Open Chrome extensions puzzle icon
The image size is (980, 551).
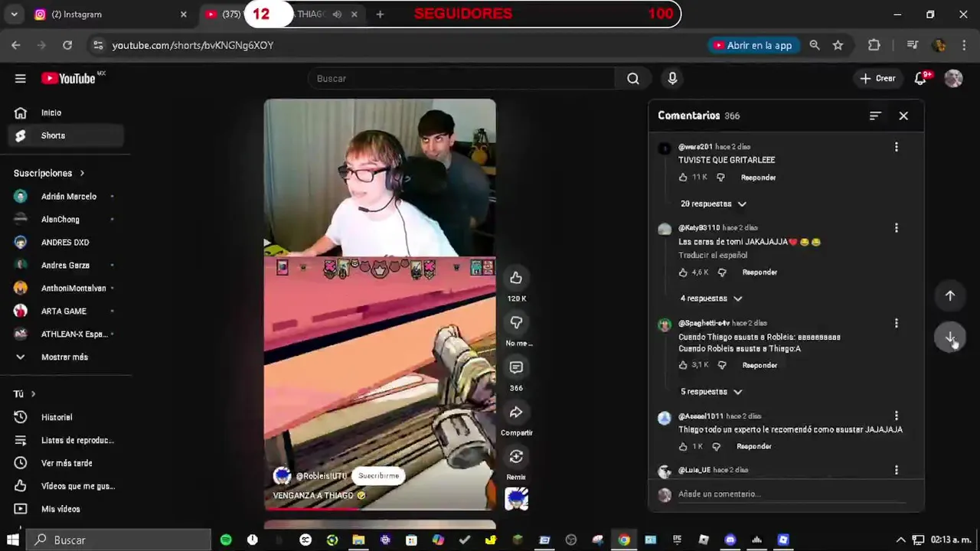(x=874, y=45)
